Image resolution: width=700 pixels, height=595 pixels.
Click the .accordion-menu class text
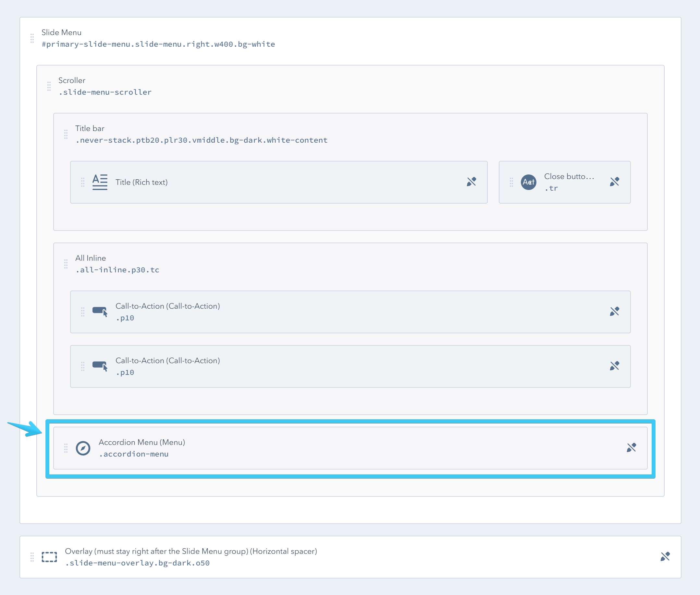[134, 454]
